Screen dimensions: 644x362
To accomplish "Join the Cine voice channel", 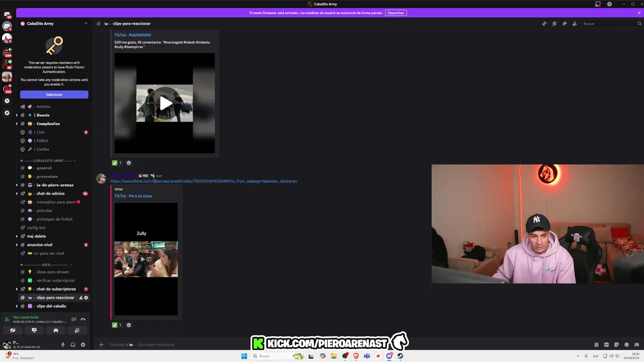I will (54, 132).
